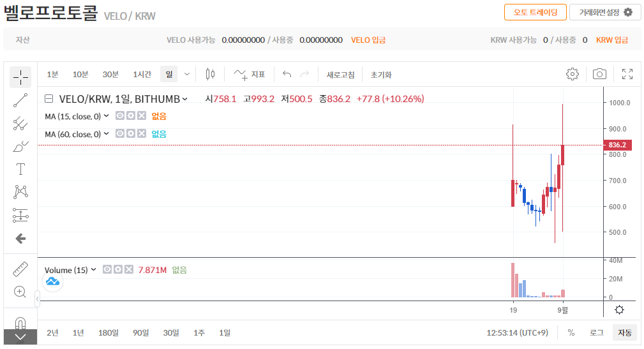The width and height of the screenshot is (644, 349).
Task: Open 거래화면 설정 settings button
Action: [605, 12]
